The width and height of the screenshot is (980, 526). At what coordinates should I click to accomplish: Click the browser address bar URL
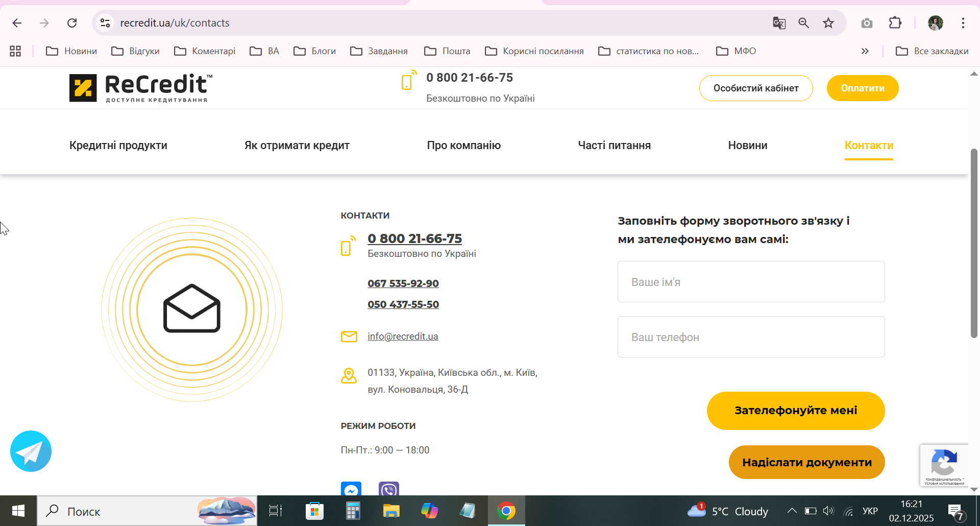coord(175,23)
